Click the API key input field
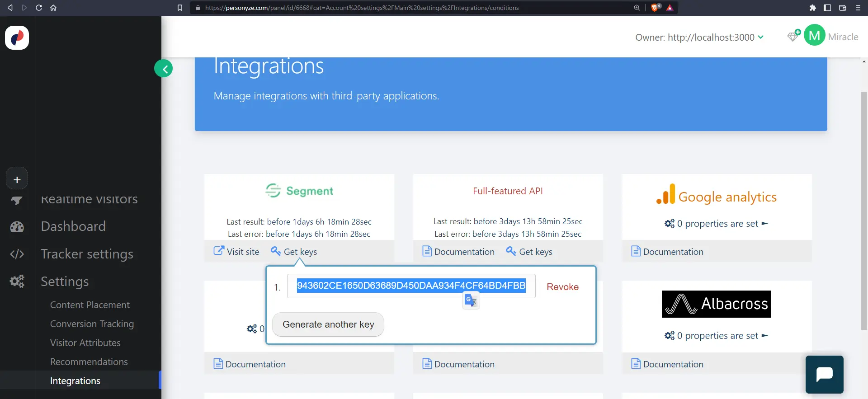Image resolution: width=868 pixels, height=399 pixels. pyautogui.click(x=411, y=286)
